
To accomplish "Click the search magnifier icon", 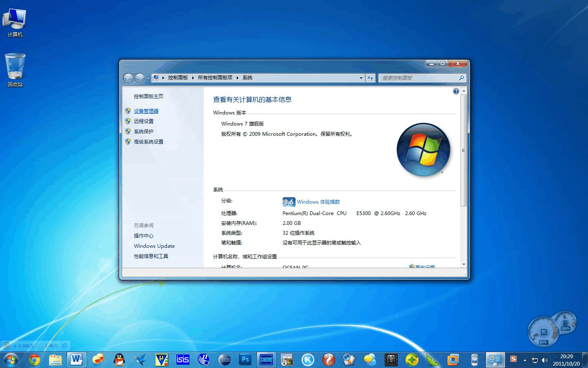I will (x=461, y=78).
